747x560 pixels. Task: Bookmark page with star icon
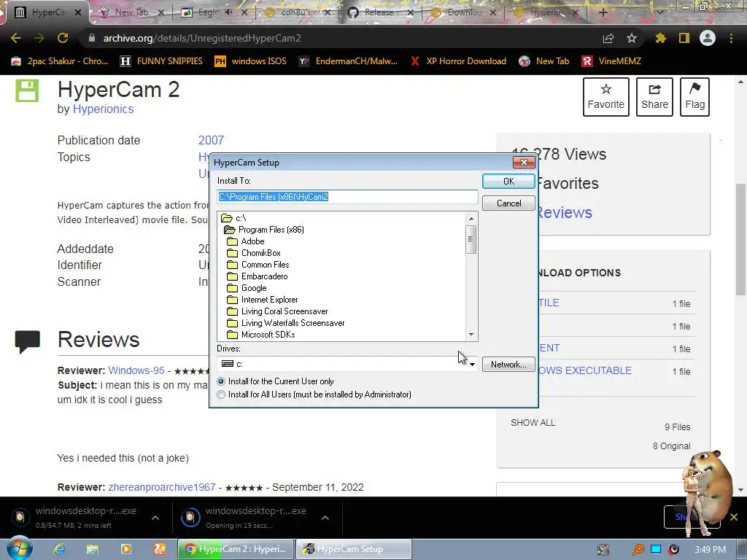point(632,38)
